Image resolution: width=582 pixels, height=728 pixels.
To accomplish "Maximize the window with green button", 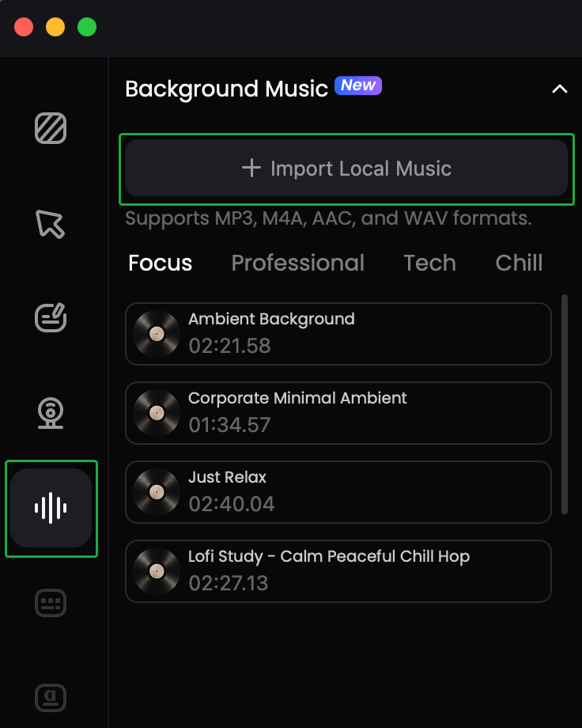I will point(87,27).
